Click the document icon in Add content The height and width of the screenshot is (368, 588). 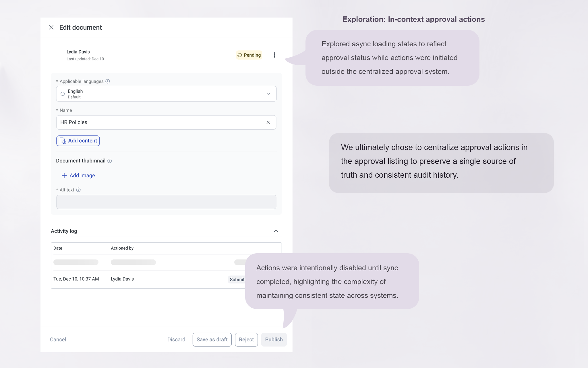(62, 141)
